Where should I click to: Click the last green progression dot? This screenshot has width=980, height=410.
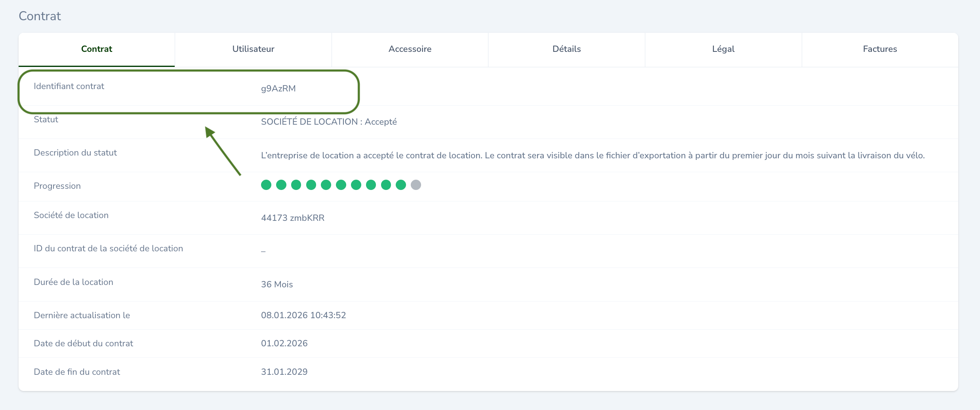point(401,185)
